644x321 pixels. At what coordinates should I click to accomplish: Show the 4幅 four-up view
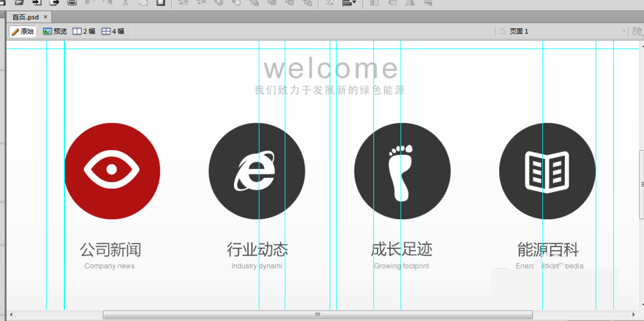point(113,32)
